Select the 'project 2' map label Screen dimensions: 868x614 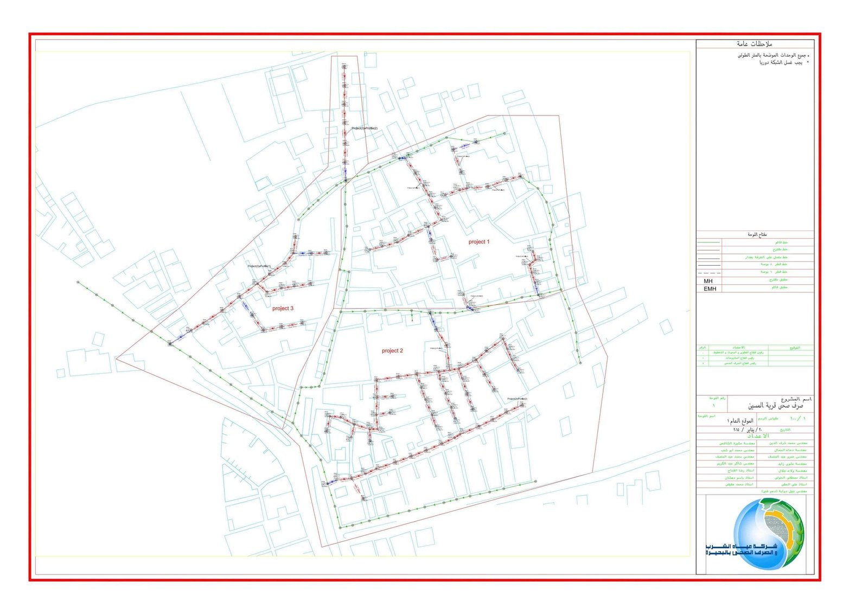click(x=392, y=351)
